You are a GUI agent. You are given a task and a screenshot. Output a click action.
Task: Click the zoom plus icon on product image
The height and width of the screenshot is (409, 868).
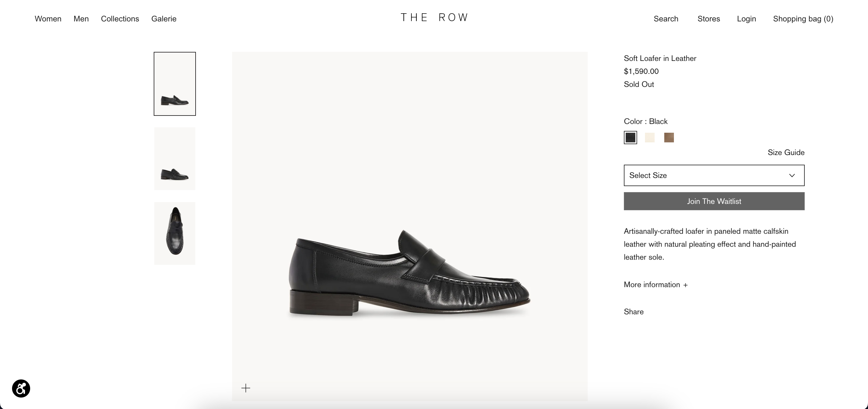pyautogui.click(x=246, y=388)
